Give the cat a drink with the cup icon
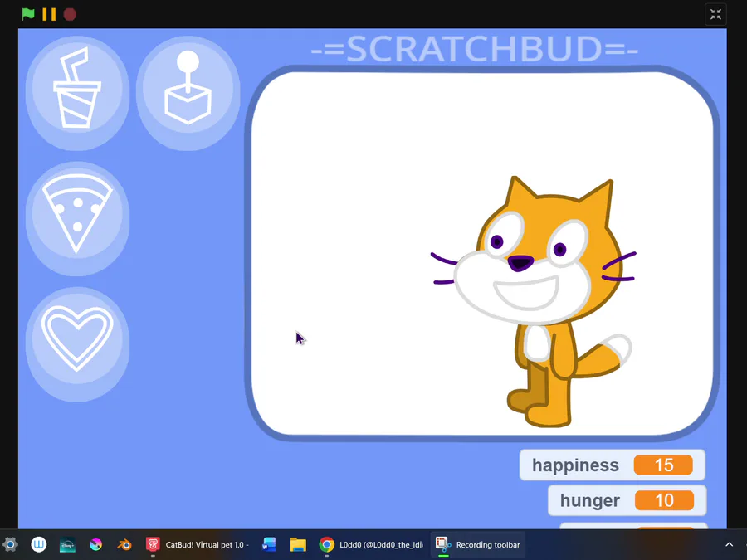 pyautogui.click(x=77, y=91)
